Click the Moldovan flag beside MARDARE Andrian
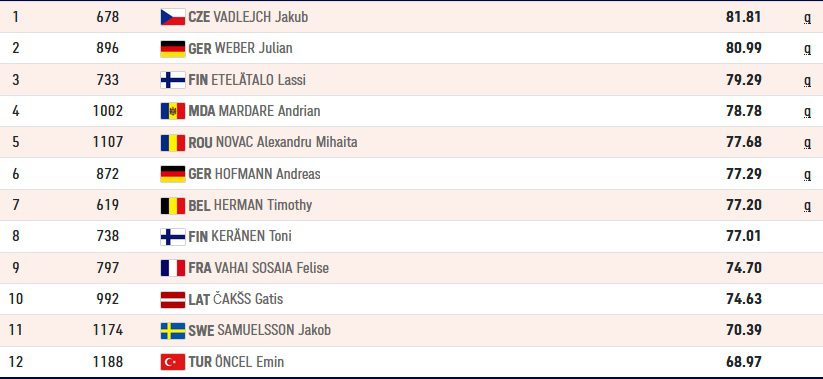823x379 pixels. (173, 111)
